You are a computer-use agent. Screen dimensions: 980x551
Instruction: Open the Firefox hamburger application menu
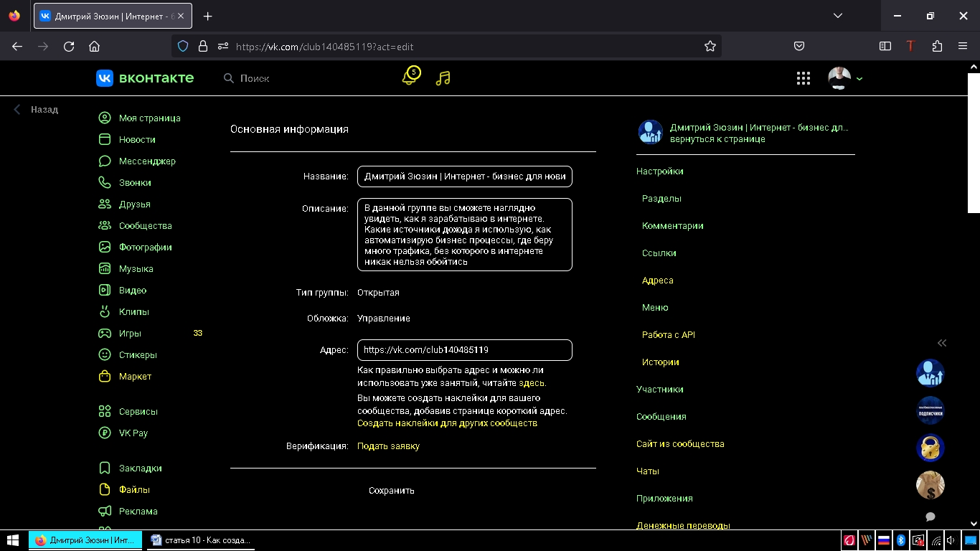click(x=963, y=46)
